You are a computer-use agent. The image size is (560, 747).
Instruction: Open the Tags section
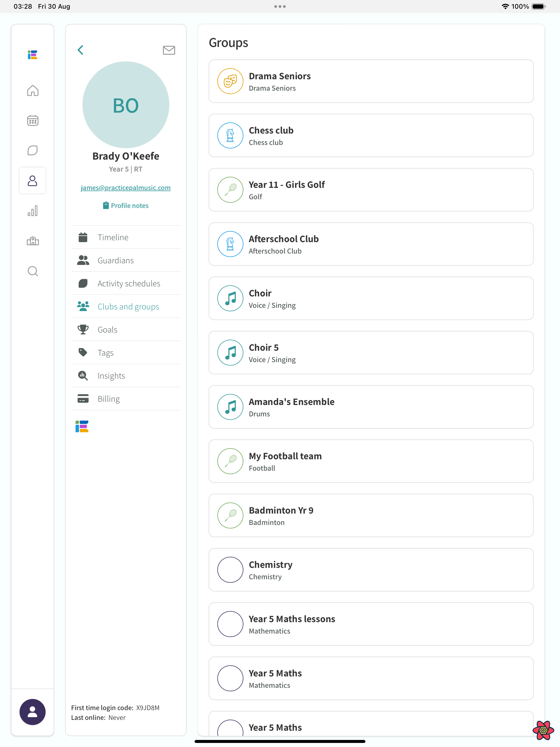[x=126, y=353]
